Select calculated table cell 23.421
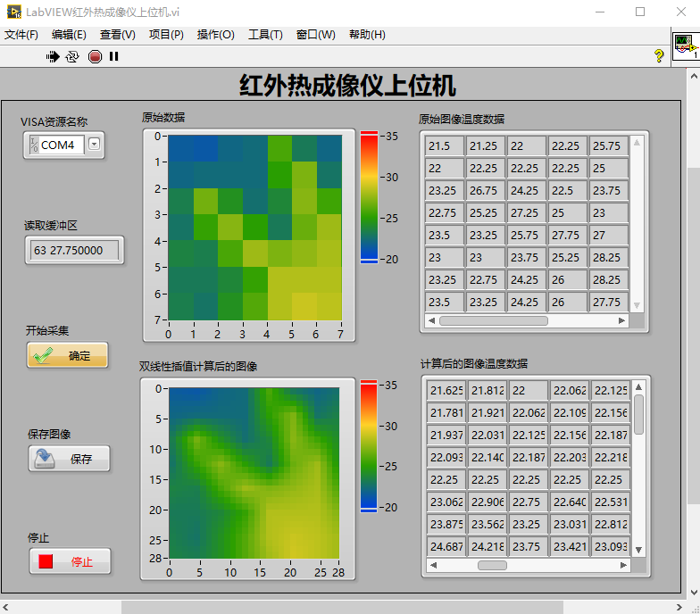 pyautogui.click(x=570, y=546)
